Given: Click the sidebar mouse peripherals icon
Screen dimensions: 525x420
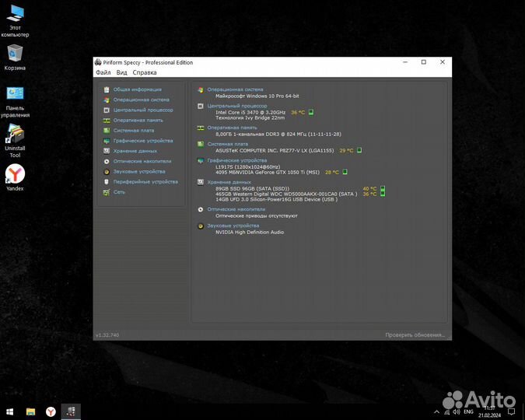Looking at the screenshot, I should tap(107, 182).
